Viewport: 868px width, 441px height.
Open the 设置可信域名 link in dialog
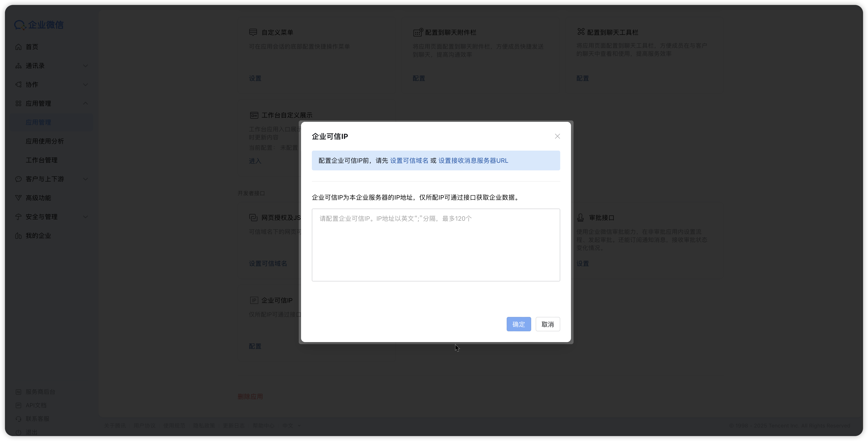coord(409,160)
